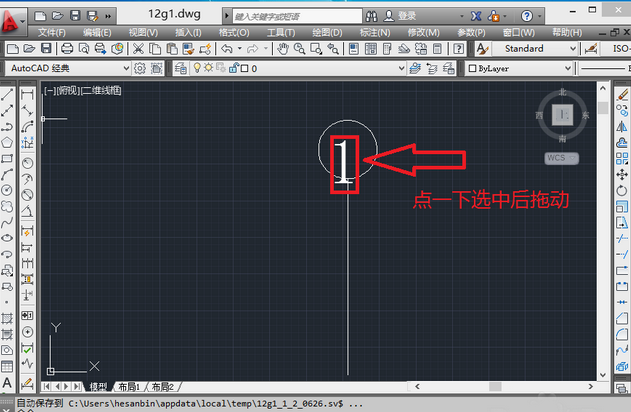Select the Spline draw tool
The image size is (631, 412).
(7, 222)
